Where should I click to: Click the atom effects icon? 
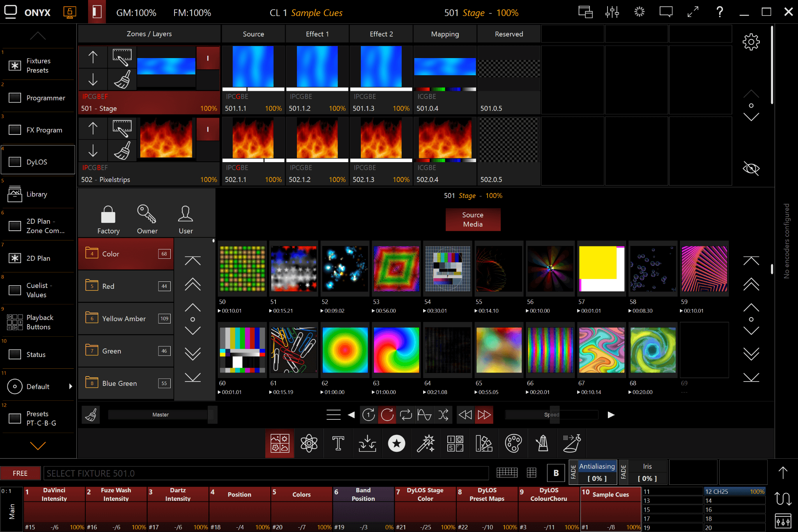pyautogui.click(x=309, y=443)
